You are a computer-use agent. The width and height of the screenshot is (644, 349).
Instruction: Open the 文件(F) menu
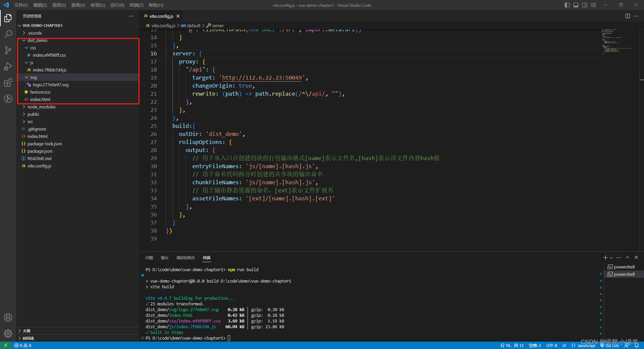coord(21,5)
